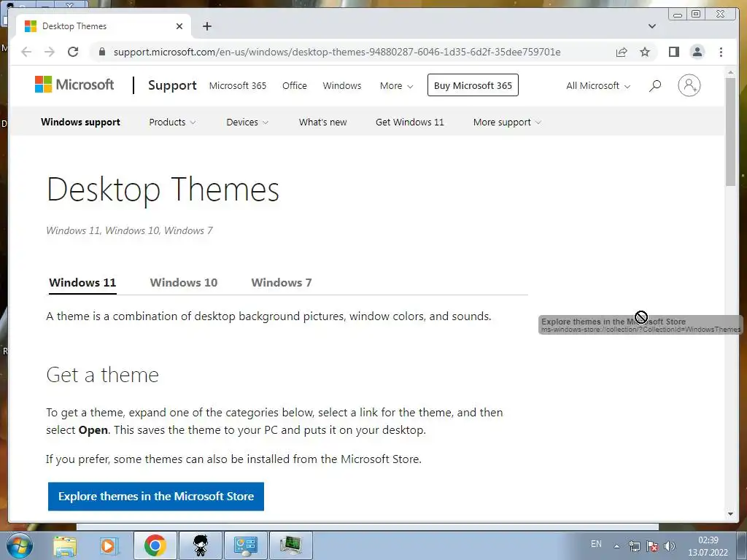Image resolution: width=747 pixels, height=560 pixels.
Task: Click the Get a theme heading
Action: tap(102, 375)
